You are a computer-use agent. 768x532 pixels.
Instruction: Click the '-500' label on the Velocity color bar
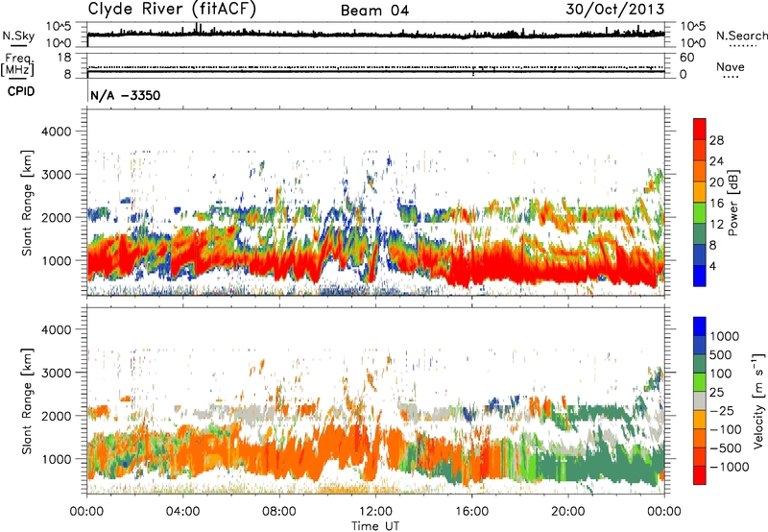click(726, 447)
